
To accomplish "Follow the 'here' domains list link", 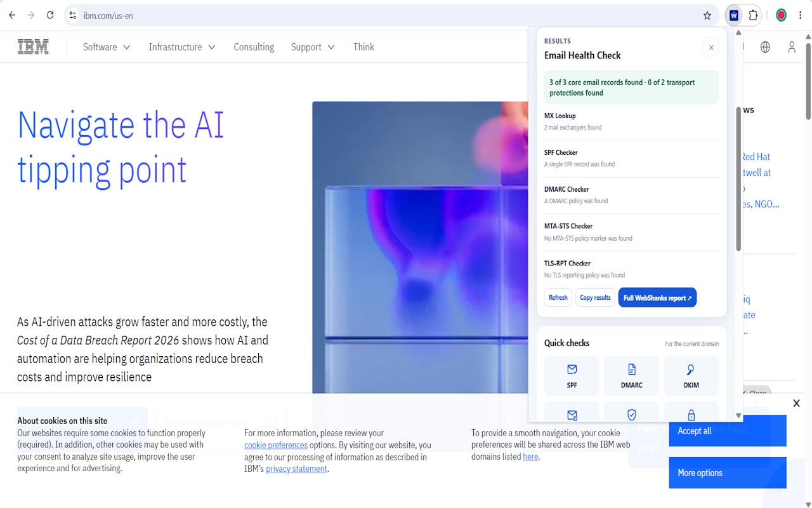I will click(x=530, y=457).
